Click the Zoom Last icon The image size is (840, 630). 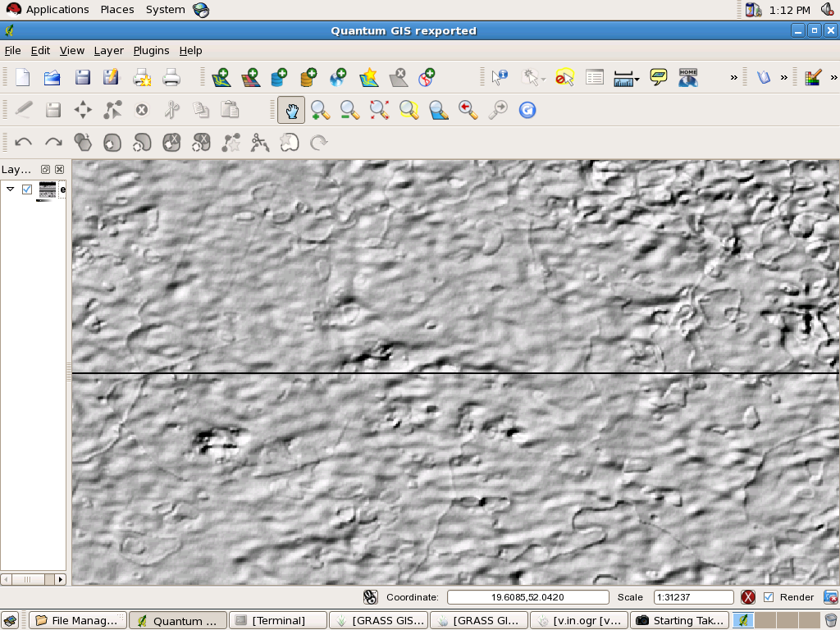click(x=468, y=110)
